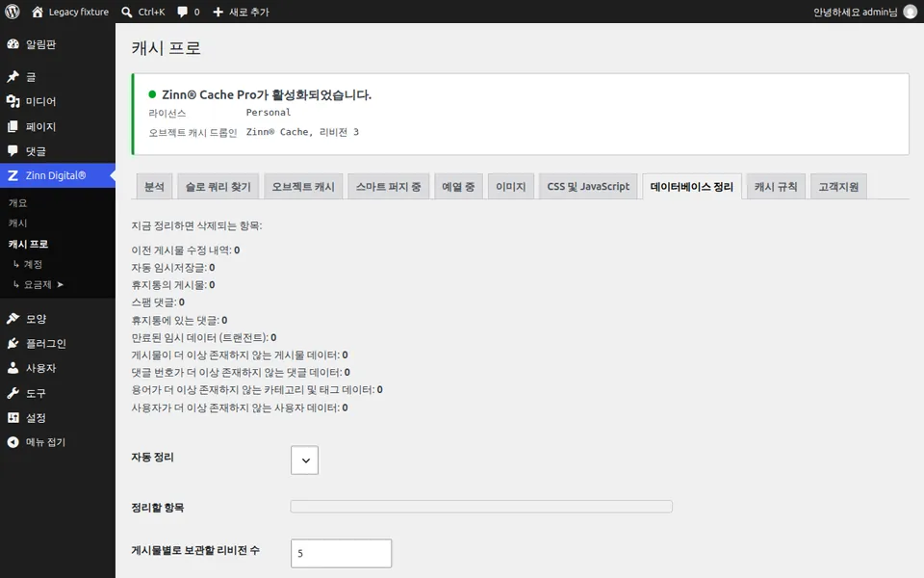Open the Ctrl+K search icon
924x578 pixels.
point(127,12)
